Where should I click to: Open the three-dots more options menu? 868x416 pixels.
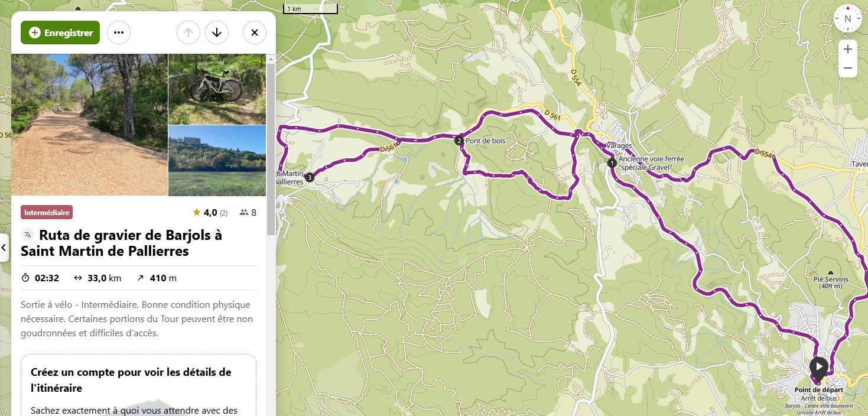click(x=119, y=32)
